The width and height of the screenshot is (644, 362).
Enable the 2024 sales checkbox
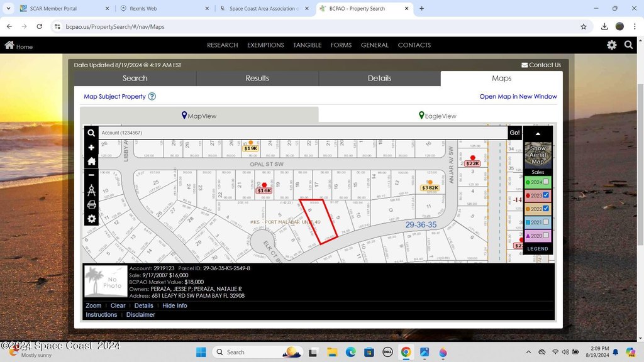click(546, 182)
